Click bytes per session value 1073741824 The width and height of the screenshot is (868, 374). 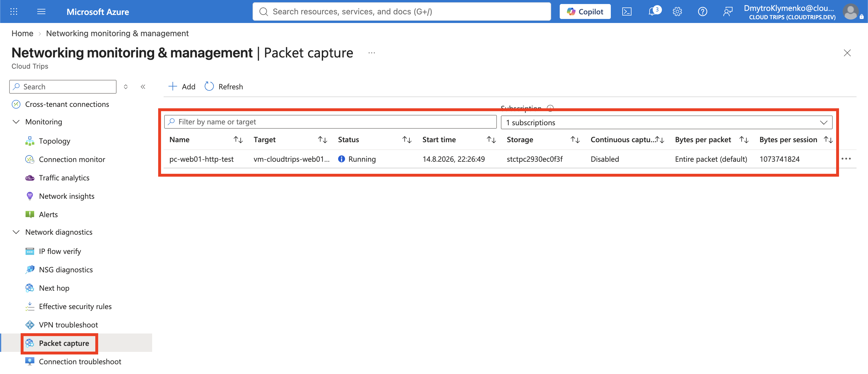[779, 159]
